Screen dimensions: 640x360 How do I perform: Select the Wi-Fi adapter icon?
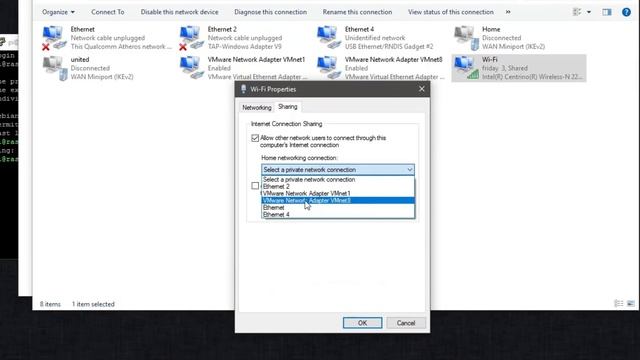[x=466, y=68]
